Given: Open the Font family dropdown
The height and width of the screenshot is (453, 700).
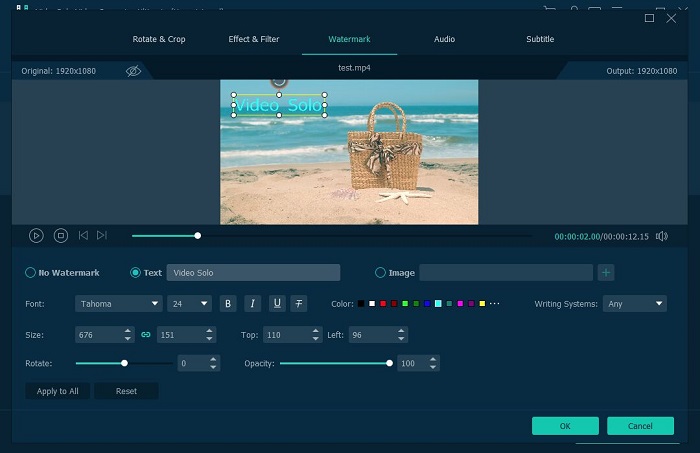Looking at the screenshot, I should tap(118, 304).
